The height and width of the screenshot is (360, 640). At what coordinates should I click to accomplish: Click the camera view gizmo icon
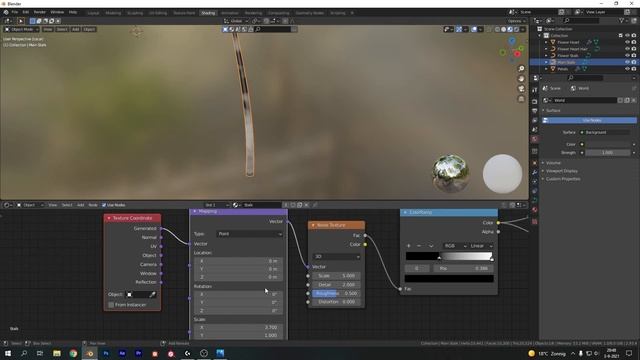521,89
